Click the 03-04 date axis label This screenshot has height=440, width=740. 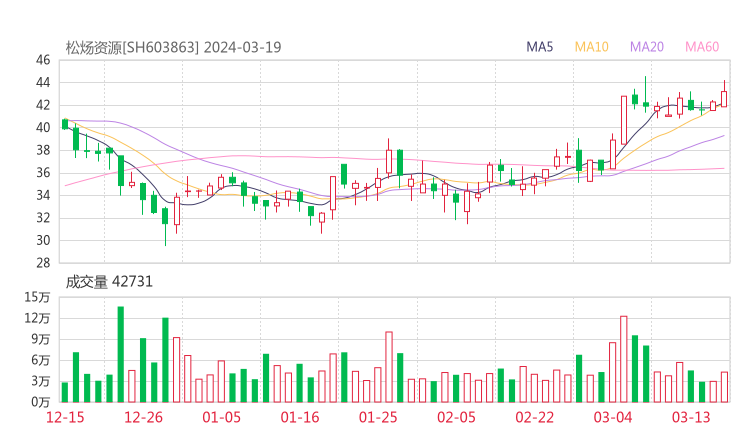click(613, 417)
